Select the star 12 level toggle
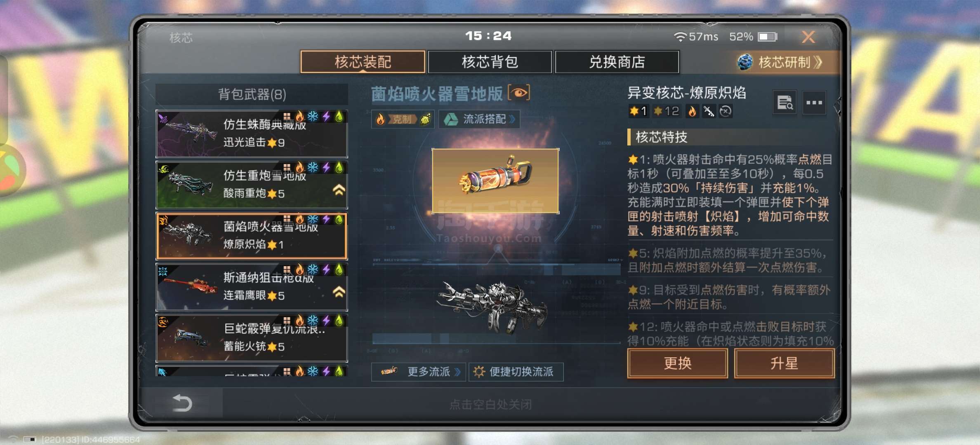This screenshot has width=980, height=445. [x=667, y=111]
